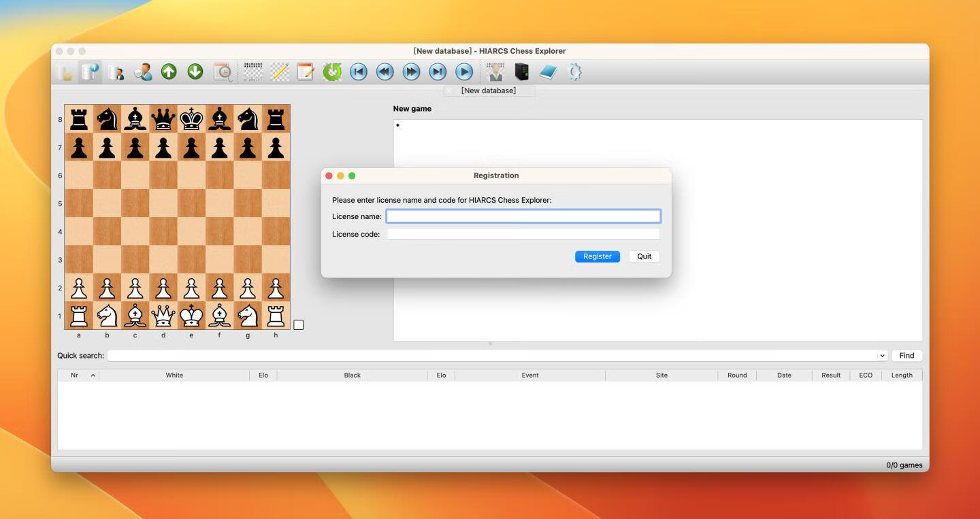Image resolution: width=980 pixels, height=519 pixels.
Task: Click the License name input field
Action: pos(523,216)
